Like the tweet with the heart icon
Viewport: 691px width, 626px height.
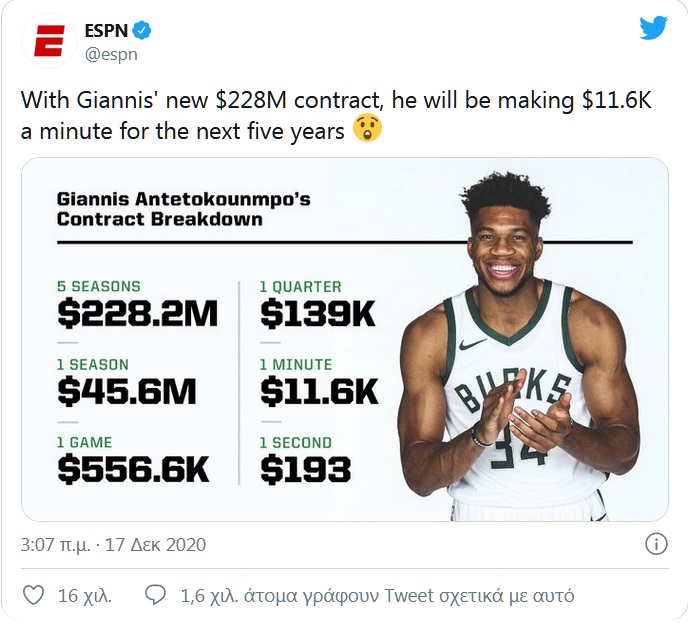click(x=33, y=596)
